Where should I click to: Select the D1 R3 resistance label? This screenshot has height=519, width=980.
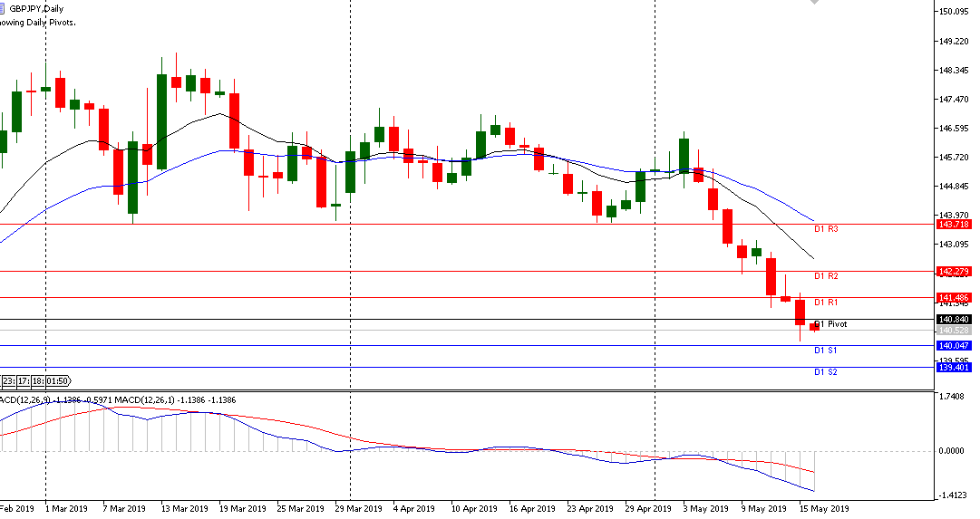(x=825, y=230)
